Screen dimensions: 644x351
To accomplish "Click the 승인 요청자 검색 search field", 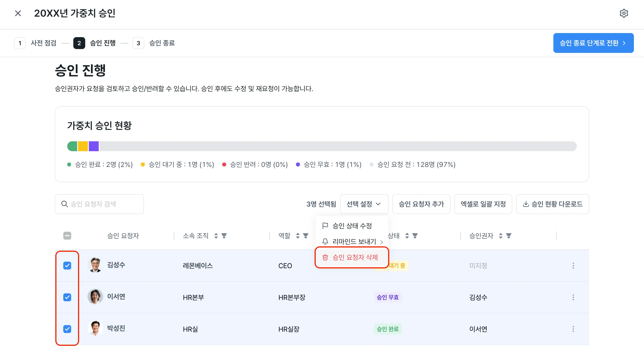I will [99, 204].
